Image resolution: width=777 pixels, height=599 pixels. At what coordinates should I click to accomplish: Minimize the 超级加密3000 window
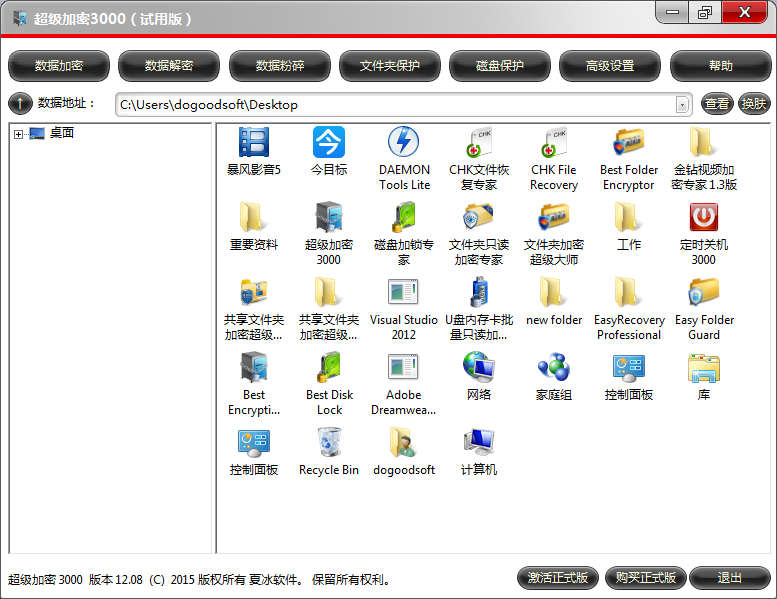[x=672, y=12]
